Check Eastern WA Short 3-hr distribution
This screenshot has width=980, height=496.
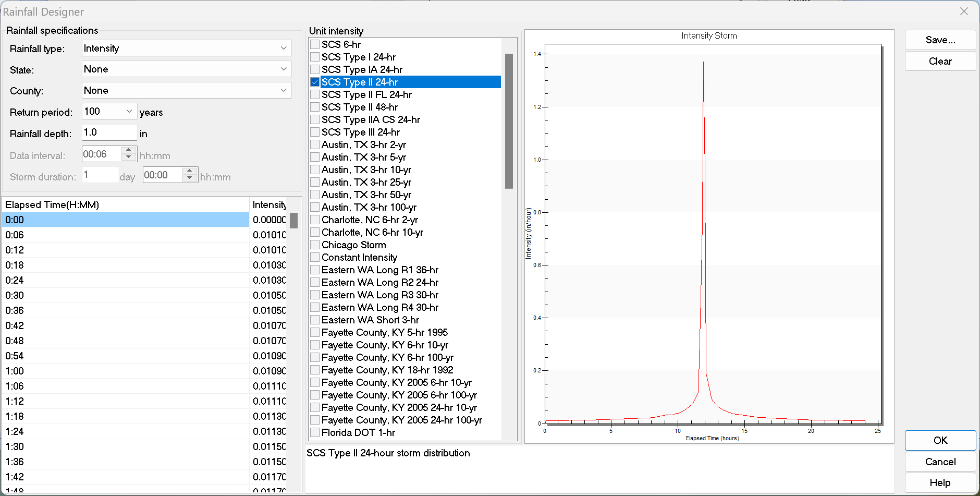[315, 320]
